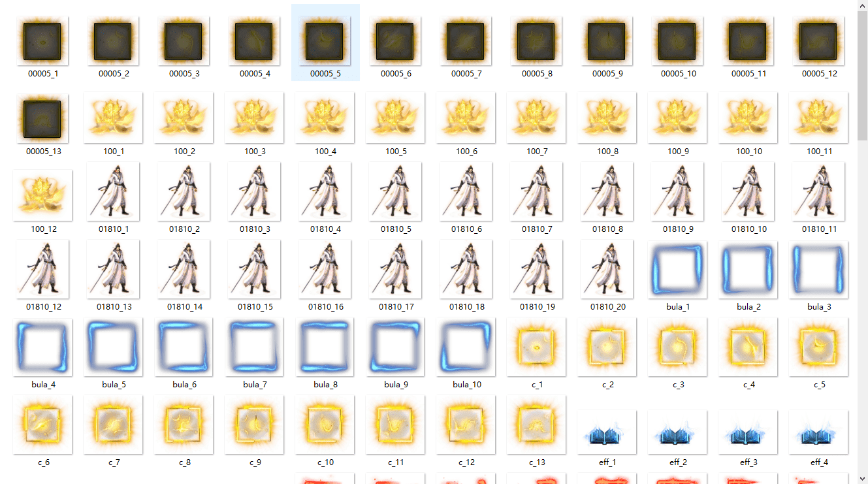Click the selected 00005_5 image file

tap(325, 41)
